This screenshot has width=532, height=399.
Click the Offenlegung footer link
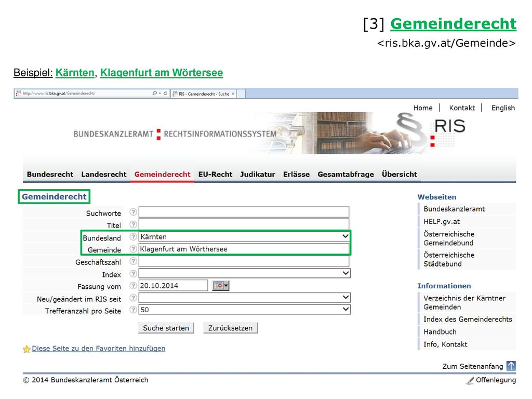click(x=495, y=380)
